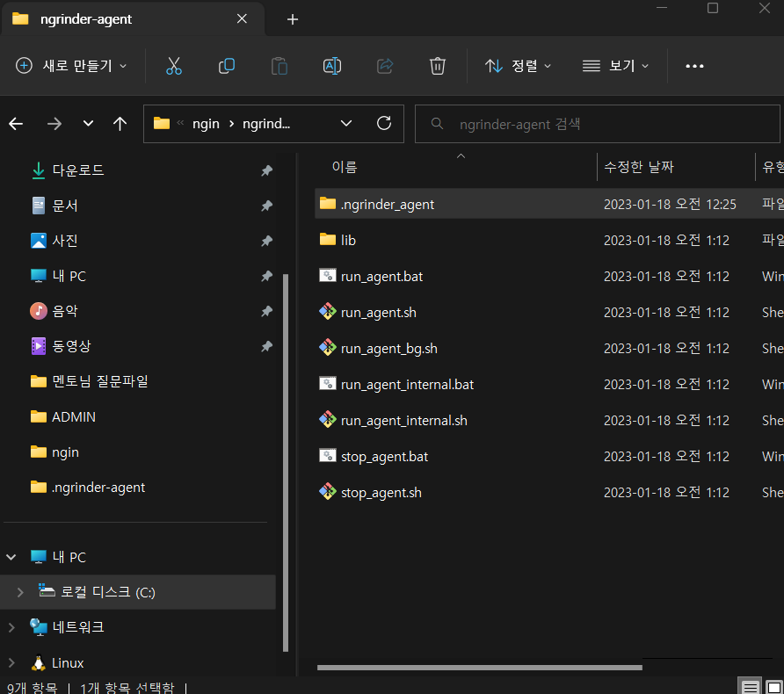784x694 pixels.
Task: Select the stop_agent.bat file icon
Action: pos(328,456)
